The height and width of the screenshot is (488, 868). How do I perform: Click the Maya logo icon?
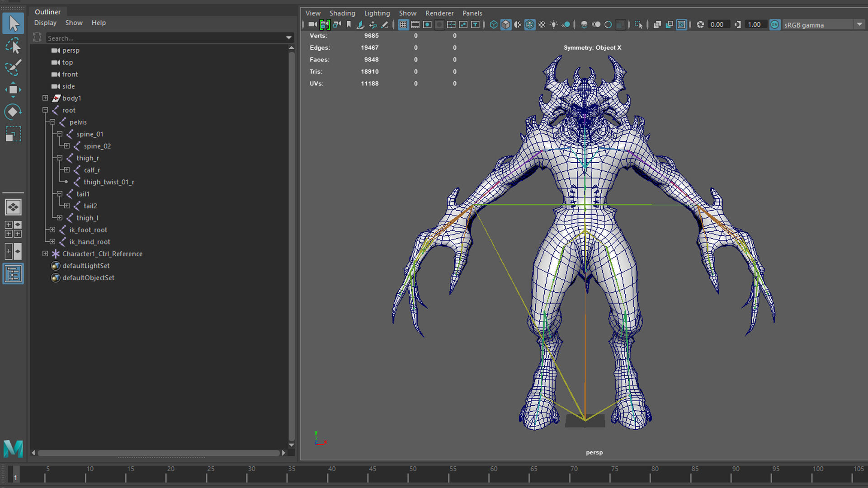(13, 449)
